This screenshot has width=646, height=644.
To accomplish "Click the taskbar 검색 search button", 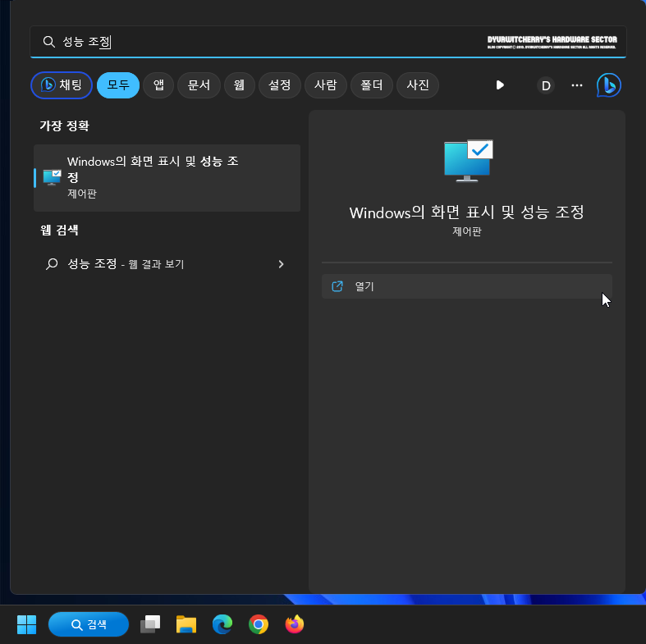I will point(89,624).
